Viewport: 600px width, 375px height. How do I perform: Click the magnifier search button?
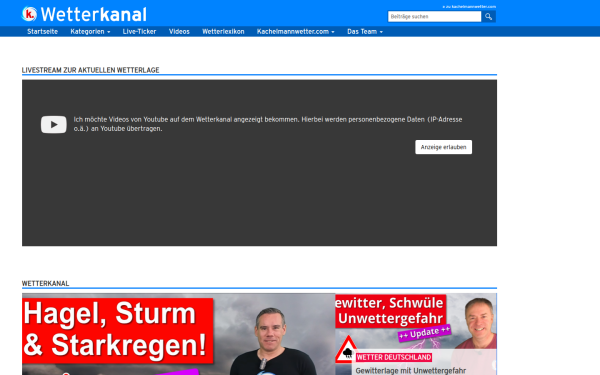pyautogui.click(x=488, y=16)
